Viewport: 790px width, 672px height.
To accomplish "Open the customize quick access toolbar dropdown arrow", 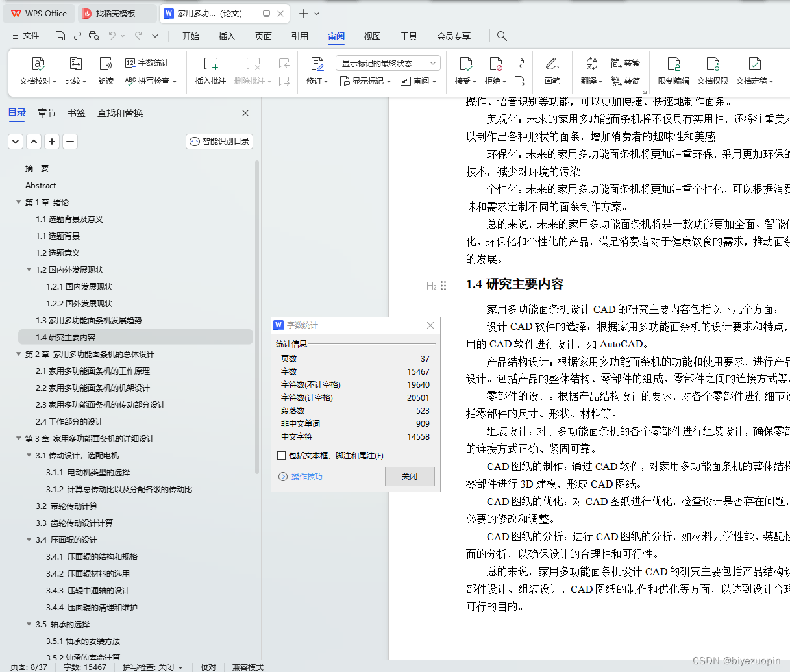I will coord(155,36).
